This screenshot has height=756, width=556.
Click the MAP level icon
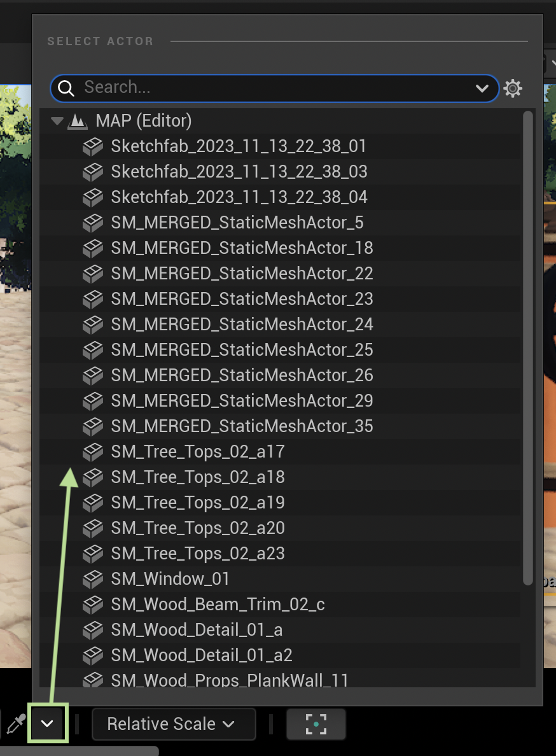coord(78,121)
